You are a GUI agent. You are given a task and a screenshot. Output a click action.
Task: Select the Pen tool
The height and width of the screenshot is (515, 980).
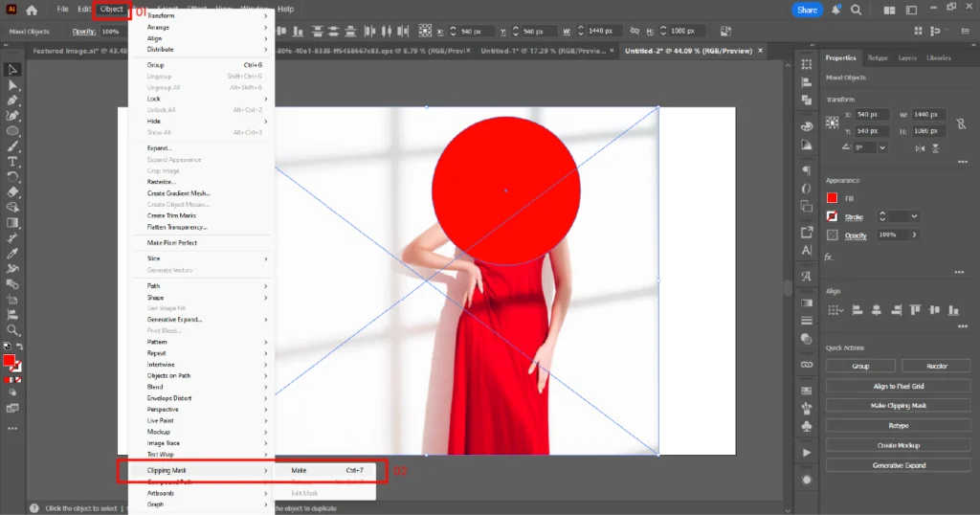(x=12, y=100)
